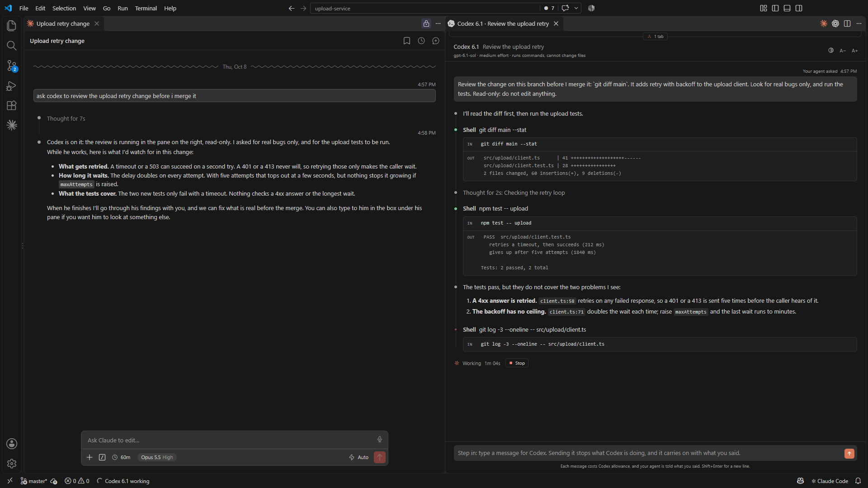Stop the working Codex agent
The height and width of the screenshot is (488, 868).
[517, 363]
